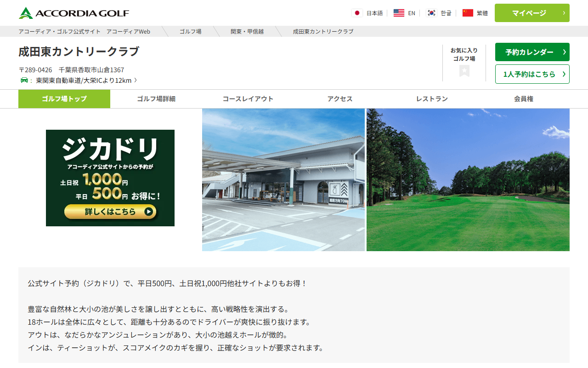Click the ジカドリ promotional banner
This screenshot has height=368, width=588.
tap(110, 178)
